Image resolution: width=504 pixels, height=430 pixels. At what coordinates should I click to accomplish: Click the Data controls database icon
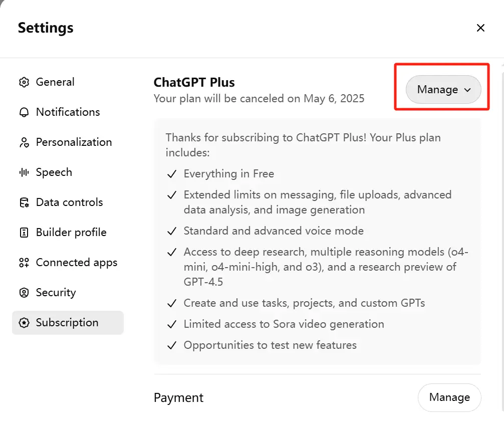pos(24,202)
